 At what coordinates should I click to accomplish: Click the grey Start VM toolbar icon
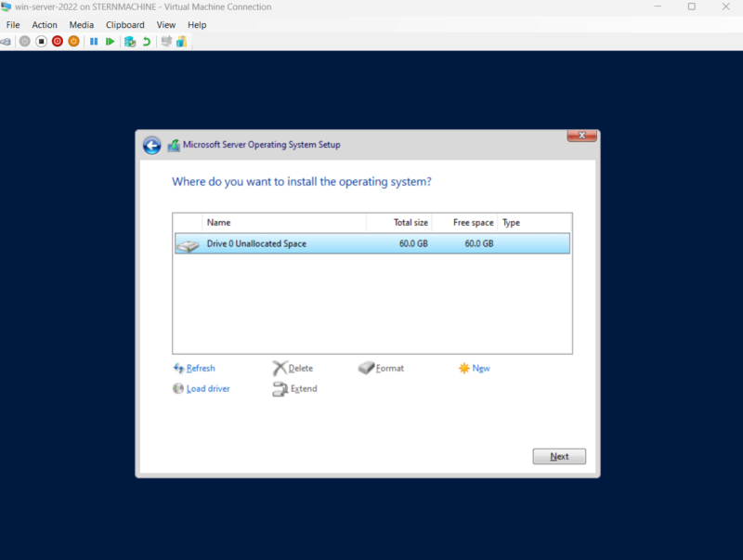coord(25,42)
